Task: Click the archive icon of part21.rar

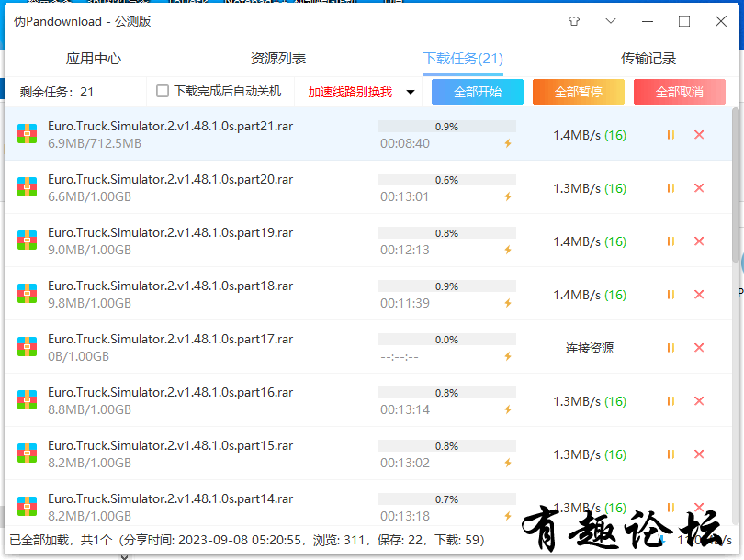Action: pos(27,133)
